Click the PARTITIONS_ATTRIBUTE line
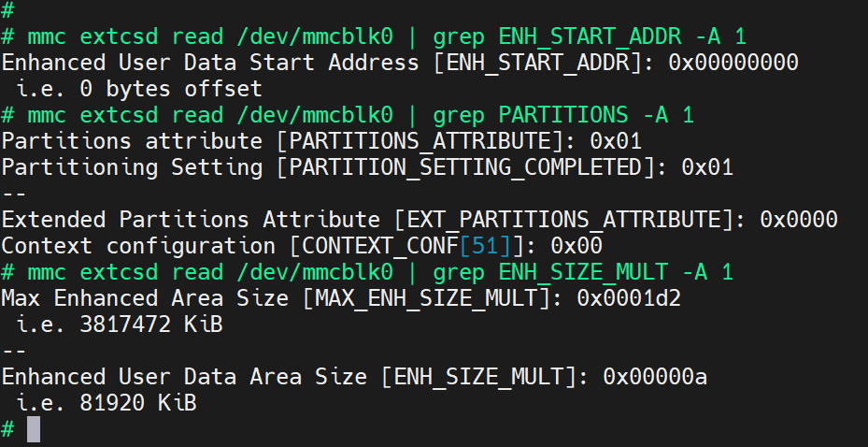The height and width of the screenshot is (447, 868). click(x=321, y=141)
